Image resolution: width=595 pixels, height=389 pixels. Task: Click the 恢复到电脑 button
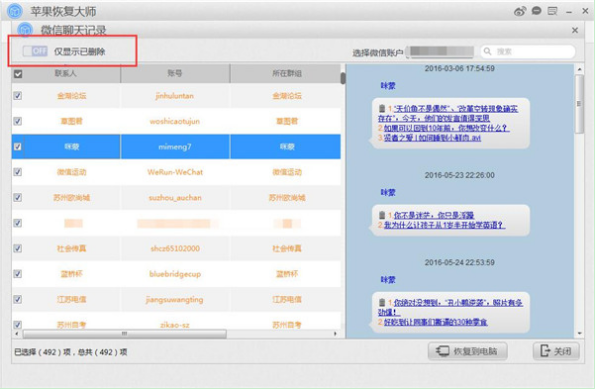coord(468,351)
